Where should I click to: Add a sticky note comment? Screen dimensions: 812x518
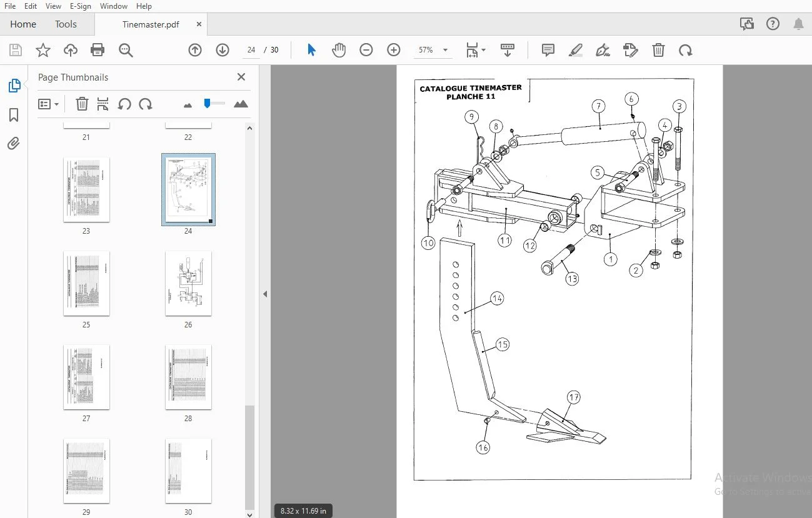(548, 50)
